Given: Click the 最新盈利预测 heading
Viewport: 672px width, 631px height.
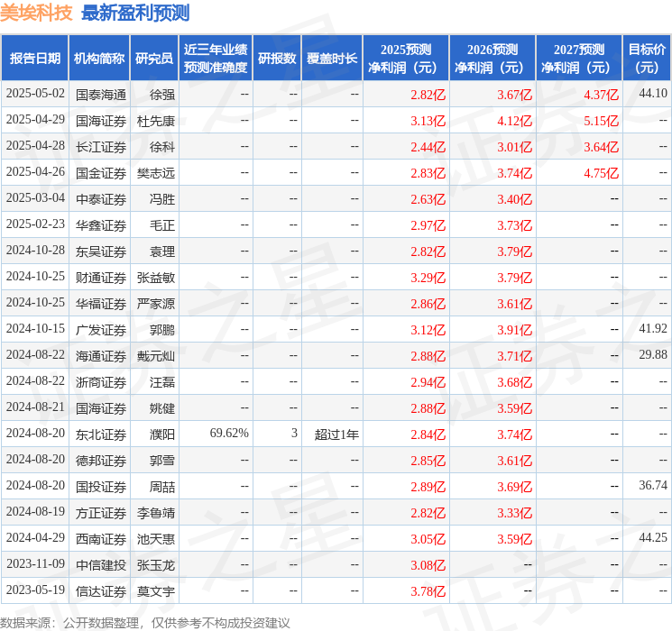Looking at the screenshot, I should 135,13.
